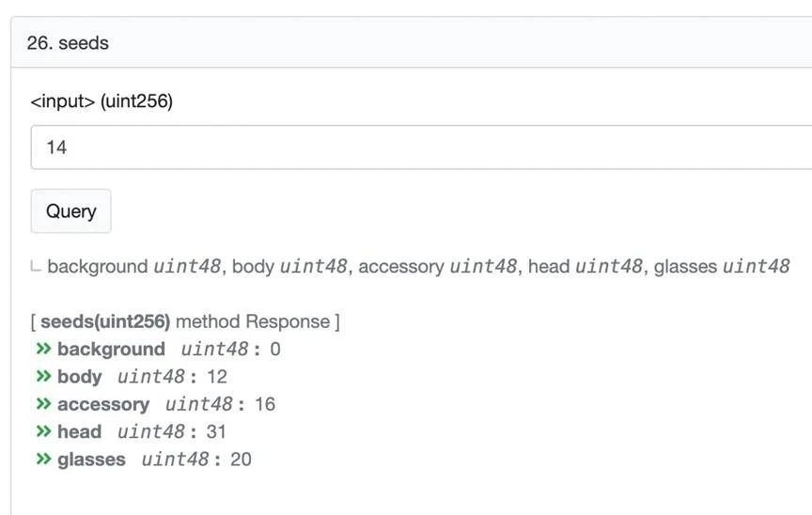
Task: Click the bold background result label
Action: pyautogui.click(x=111, y=350)
